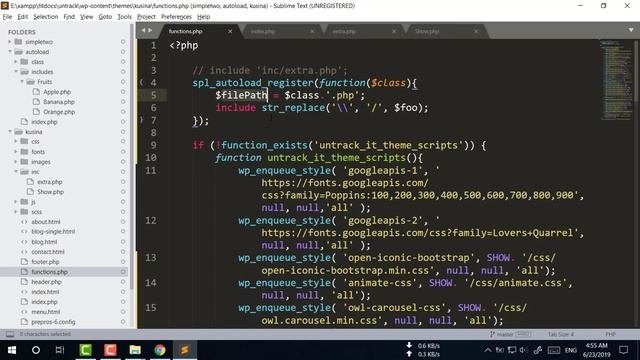Collapse the inc folder
The width and height of the screenshot is (640, 360).
16,172
